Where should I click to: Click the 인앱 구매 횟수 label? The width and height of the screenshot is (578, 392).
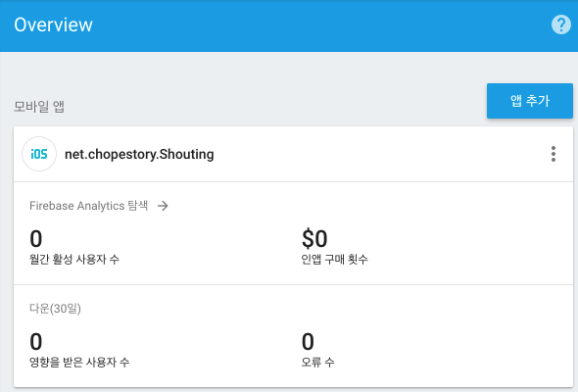click(334, 260)
